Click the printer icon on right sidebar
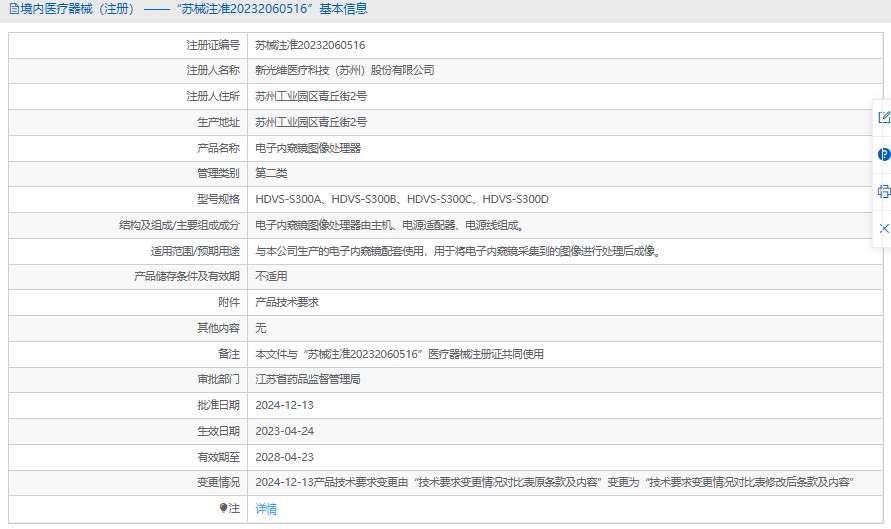 [x=884, y=191]
